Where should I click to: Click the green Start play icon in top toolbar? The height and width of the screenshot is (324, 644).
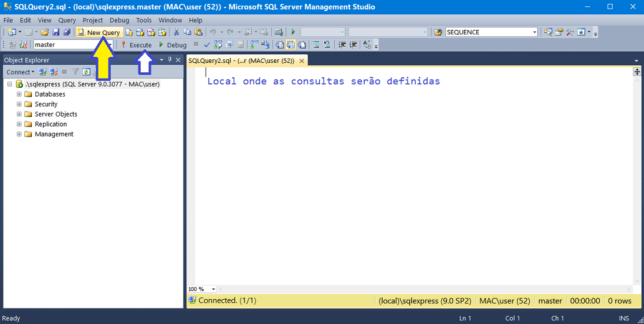[293, 32]
